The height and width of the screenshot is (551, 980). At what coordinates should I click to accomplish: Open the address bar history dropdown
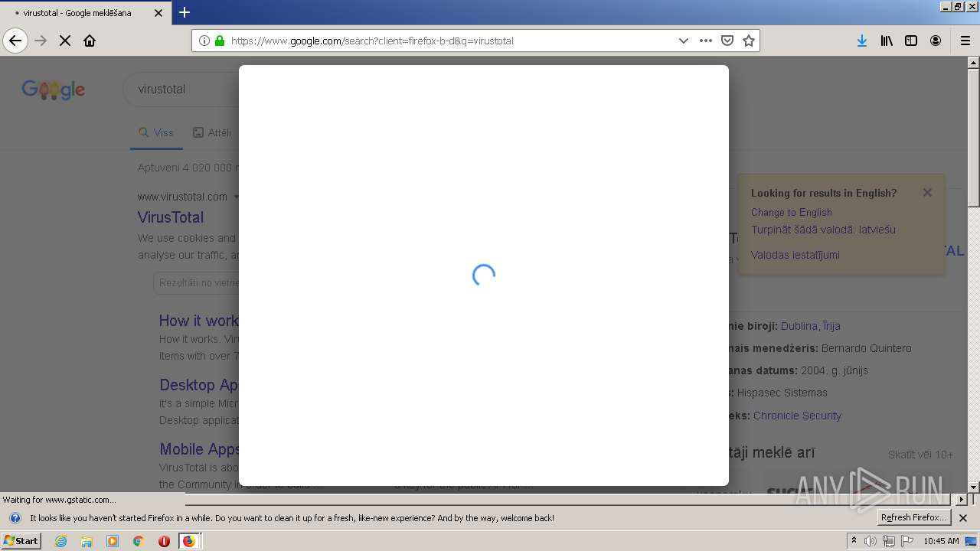tap(684, 41)
